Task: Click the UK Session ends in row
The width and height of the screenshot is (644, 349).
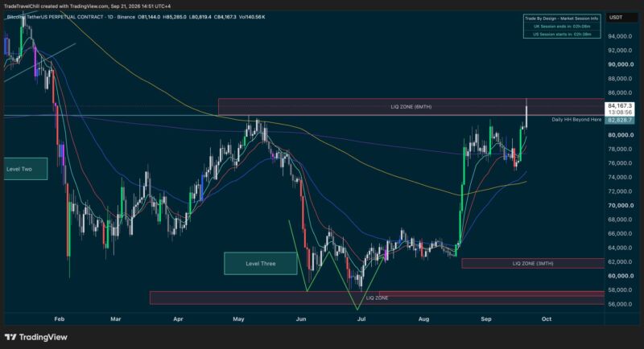Action: pos(561,27)
